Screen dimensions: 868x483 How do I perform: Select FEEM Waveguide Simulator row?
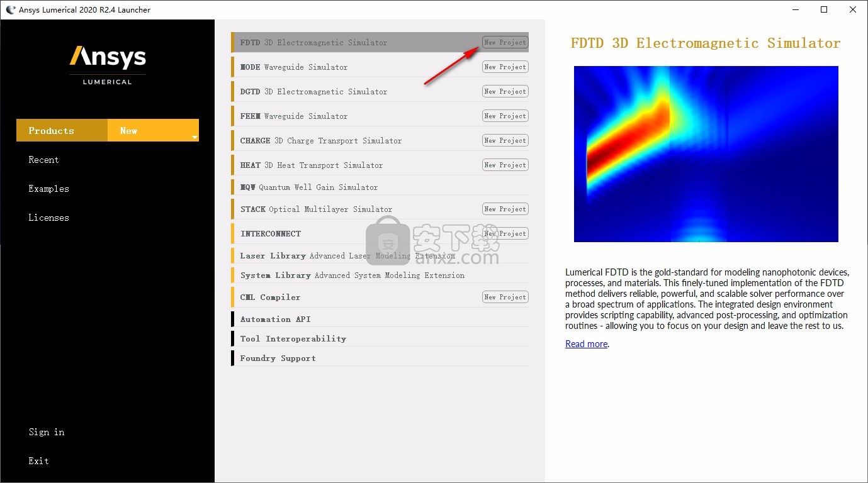(x=380, y=116)
